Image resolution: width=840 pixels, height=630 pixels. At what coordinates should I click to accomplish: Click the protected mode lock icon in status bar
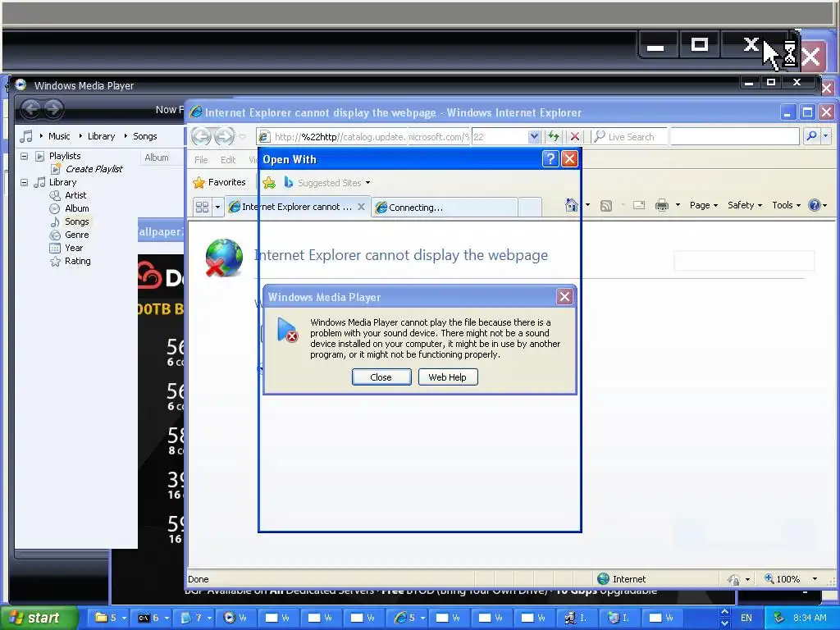pos(733,580)
